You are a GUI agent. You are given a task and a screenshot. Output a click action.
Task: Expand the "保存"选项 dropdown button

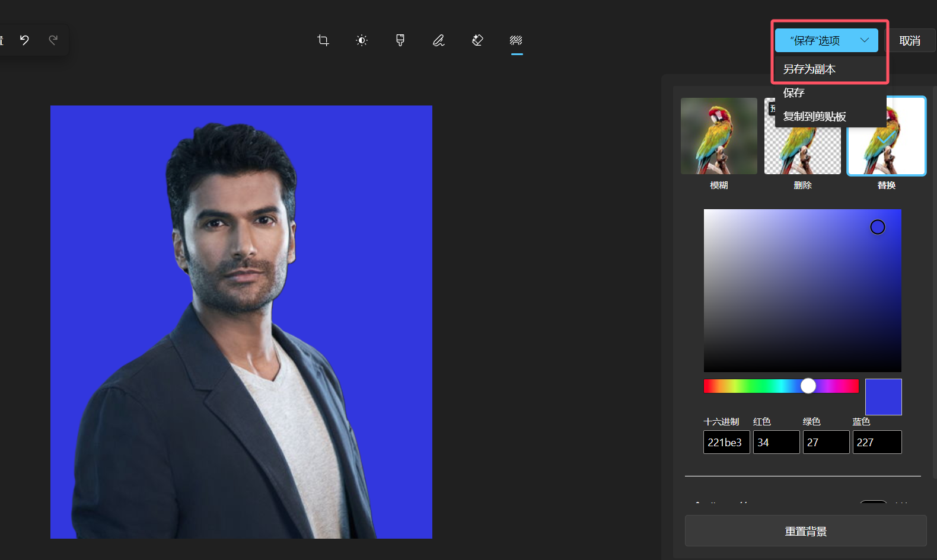tap(826, 40)
